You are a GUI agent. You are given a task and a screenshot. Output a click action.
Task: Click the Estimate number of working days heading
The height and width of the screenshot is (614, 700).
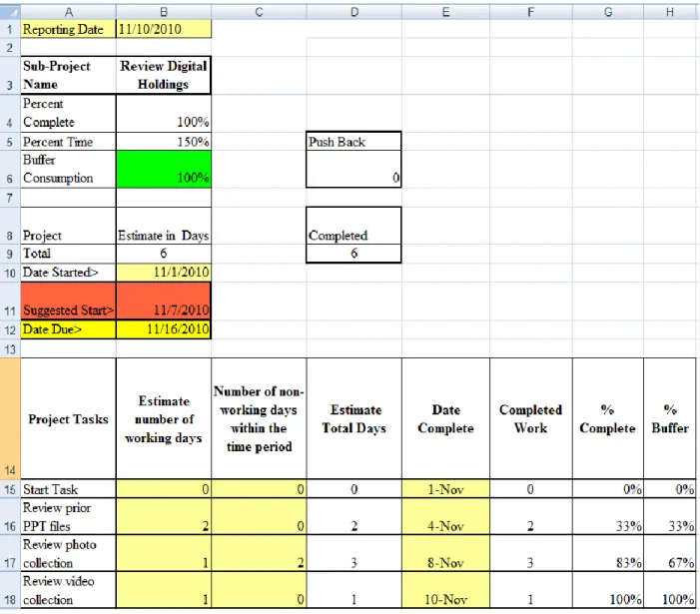tap(164, 418)
